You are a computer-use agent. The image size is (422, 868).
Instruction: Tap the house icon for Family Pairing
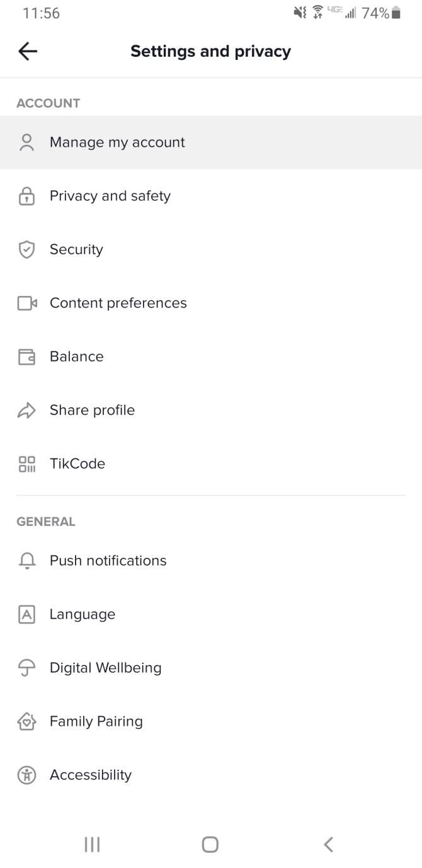click(x=26, y=722)
